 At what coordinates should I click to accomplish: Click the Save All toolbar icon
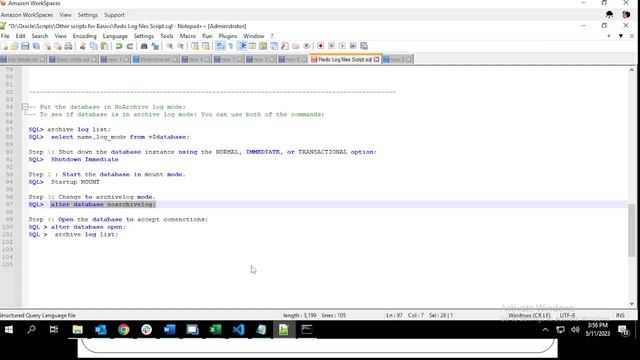[36, 46]
